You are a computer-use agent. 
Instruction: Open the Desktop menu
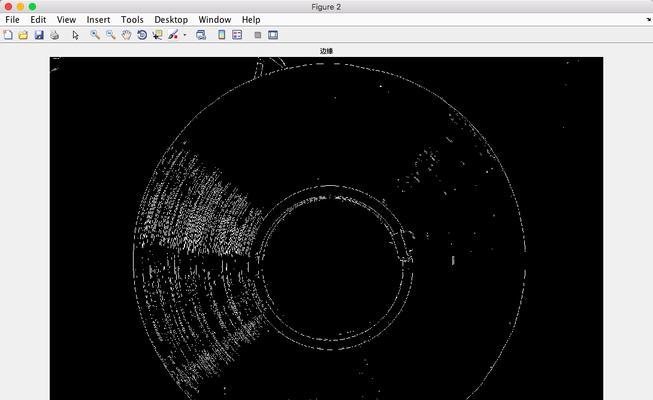pos(171,20)
